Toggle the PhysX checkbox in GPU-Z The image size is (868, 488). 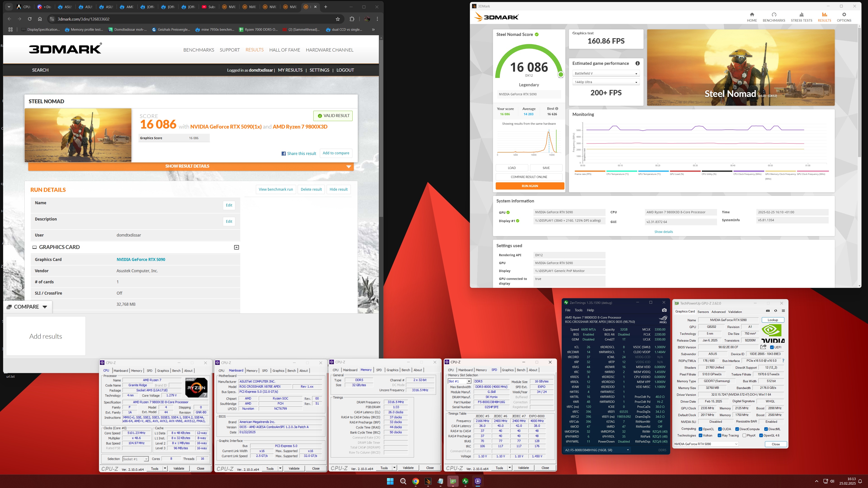(x=744, y=435)
